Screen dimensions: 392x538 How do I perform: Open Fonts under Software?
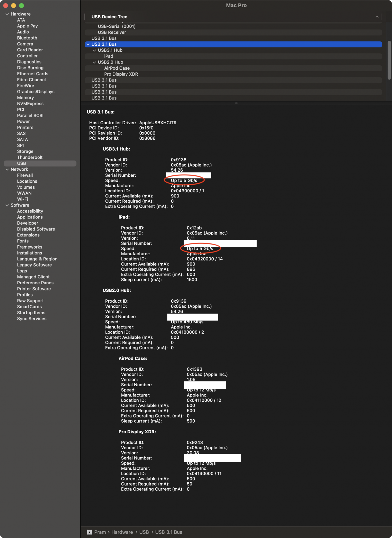[x=23, y=241]
